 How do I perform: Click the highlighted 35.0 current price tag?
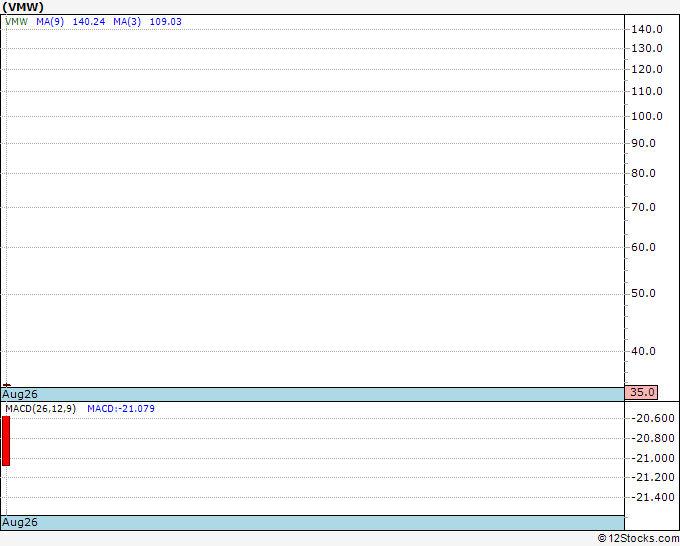pos(641,392)
